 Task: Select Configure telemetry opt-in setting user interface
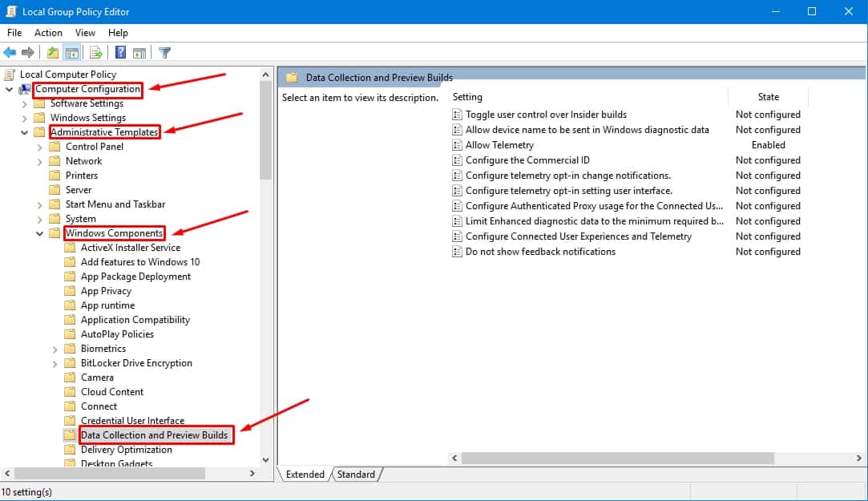[568, 191]
